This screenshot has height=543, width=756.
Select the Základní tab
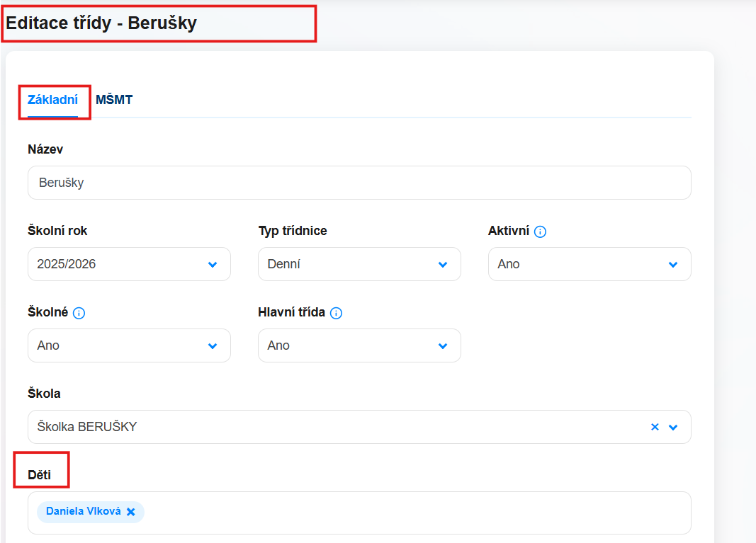[x=52, y=100]
